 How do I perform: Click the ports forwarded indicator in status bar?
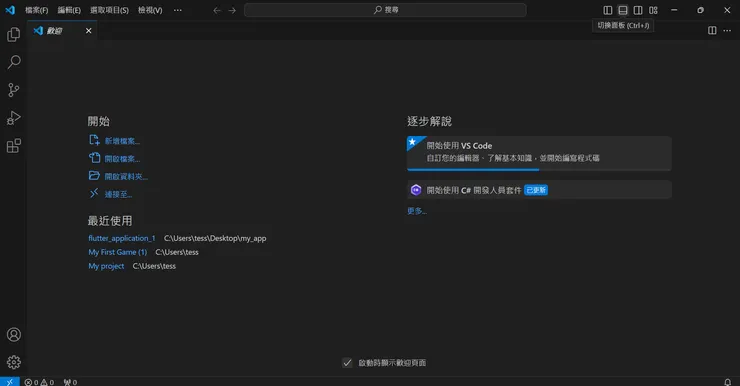coord(70,382)
